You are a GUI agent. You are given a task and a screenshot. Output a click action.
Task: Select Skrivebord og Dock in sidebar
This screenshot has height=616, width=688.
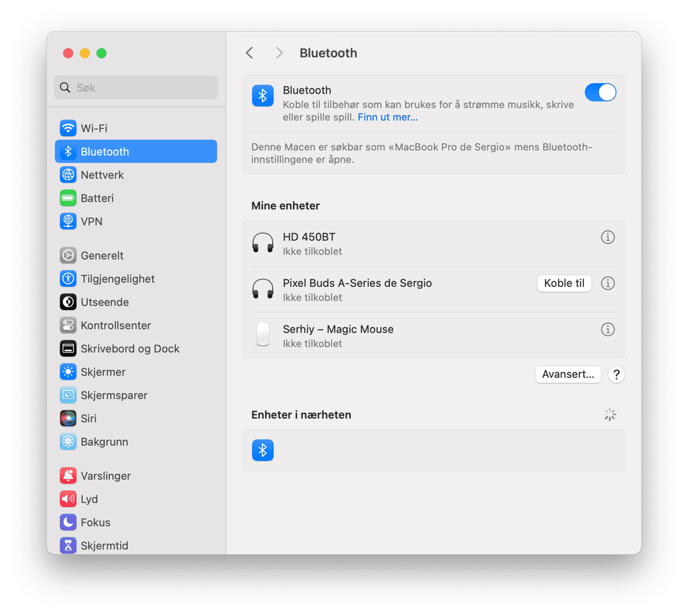(x=130, y=348)
